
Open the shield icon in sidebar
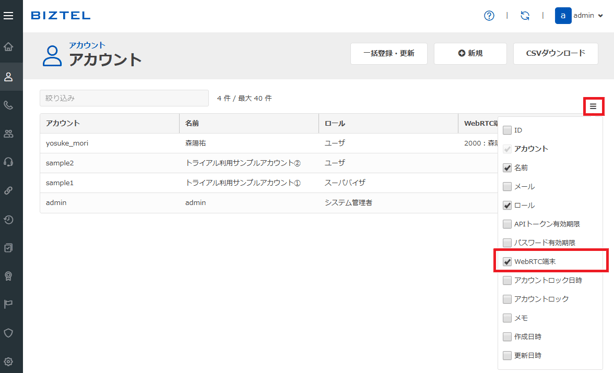coord(8,333)
